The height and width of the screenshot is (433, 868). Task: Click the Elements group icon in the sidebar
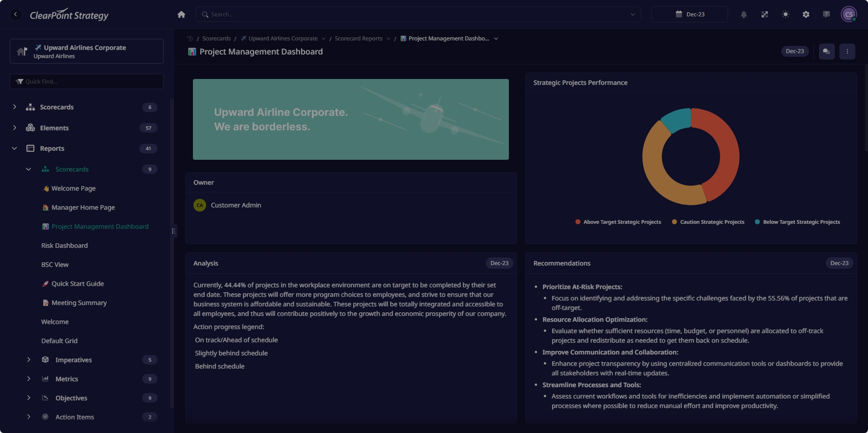click(30, 128)
